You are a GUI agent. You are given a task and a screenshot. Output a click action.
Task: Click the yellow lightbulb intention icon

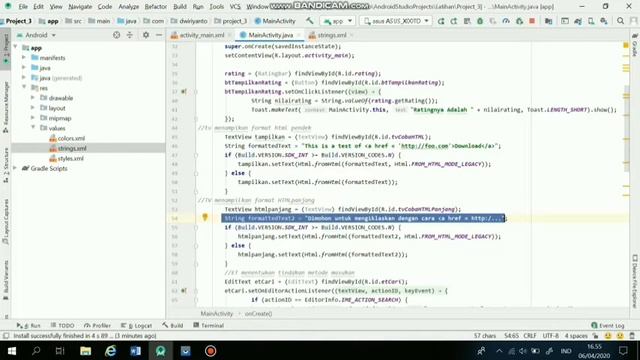[x=205, y=218]
